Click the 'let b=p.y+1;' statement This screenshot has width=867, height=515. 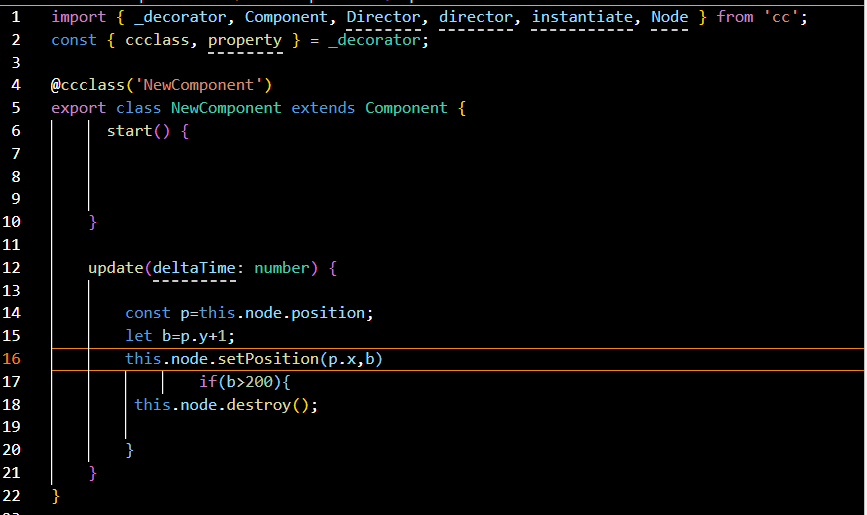(x=180, y=336)
